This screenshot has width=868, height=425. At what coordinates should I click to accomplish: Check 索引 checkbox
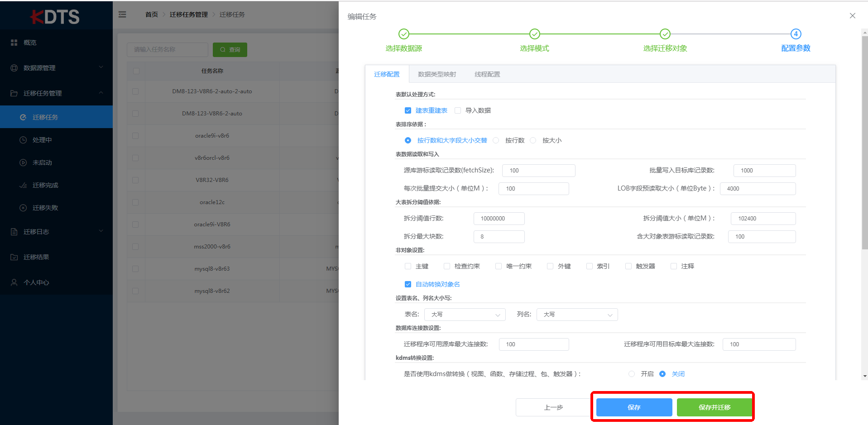click(590, 266)
